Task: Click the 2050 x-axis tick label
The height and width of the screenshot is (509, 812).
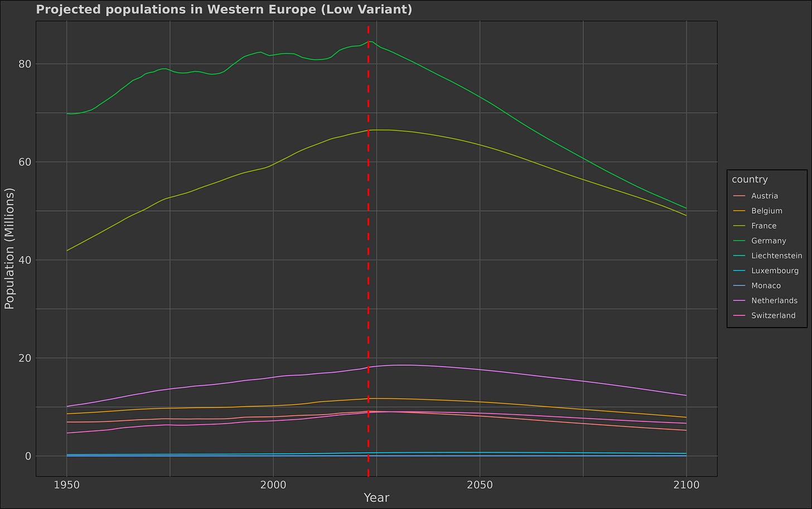Action: click(480, 485)
